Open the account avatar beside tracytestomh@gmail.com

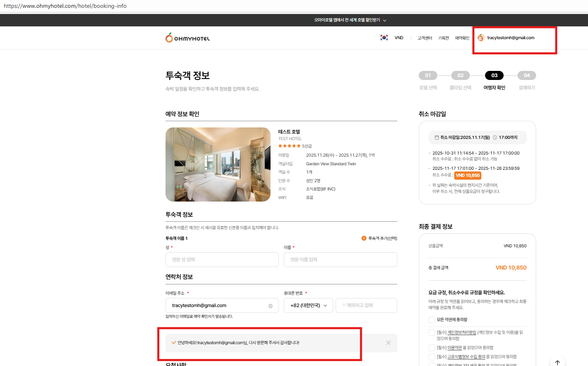pyautogui.click(x=481, y=38)
